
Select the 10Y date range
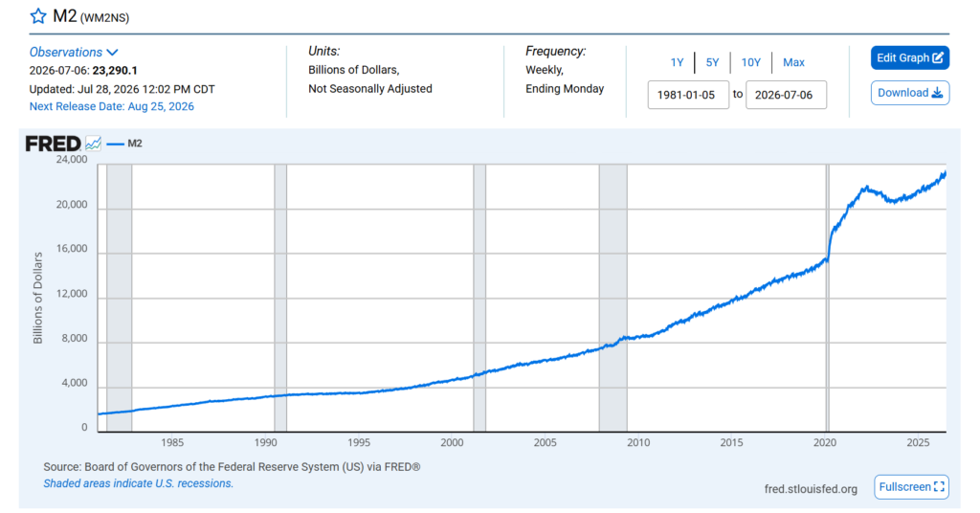click(x=750, y=62)
